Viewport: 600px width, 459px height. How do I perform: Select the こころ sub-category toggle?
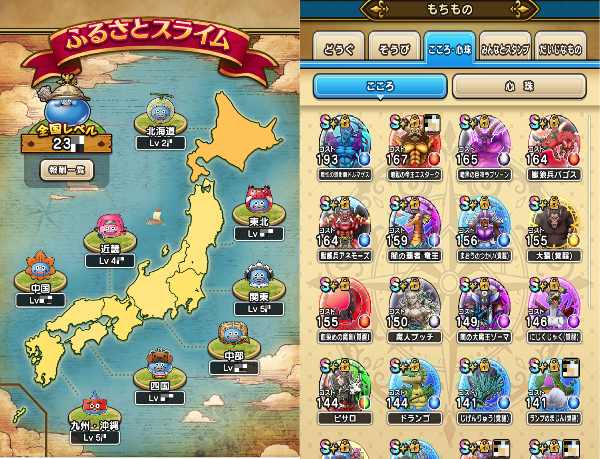coord(380,86)
